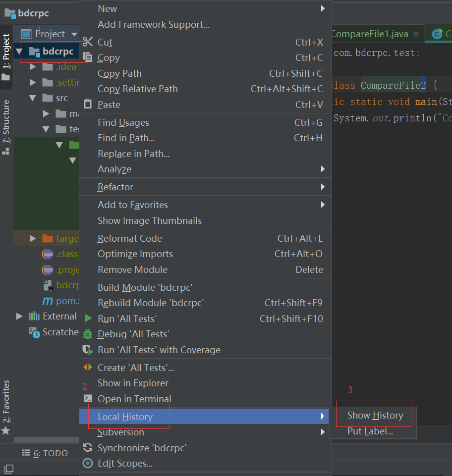Click the Cut scissors icon in the menu
452x476 pixels.
point(87,42)
